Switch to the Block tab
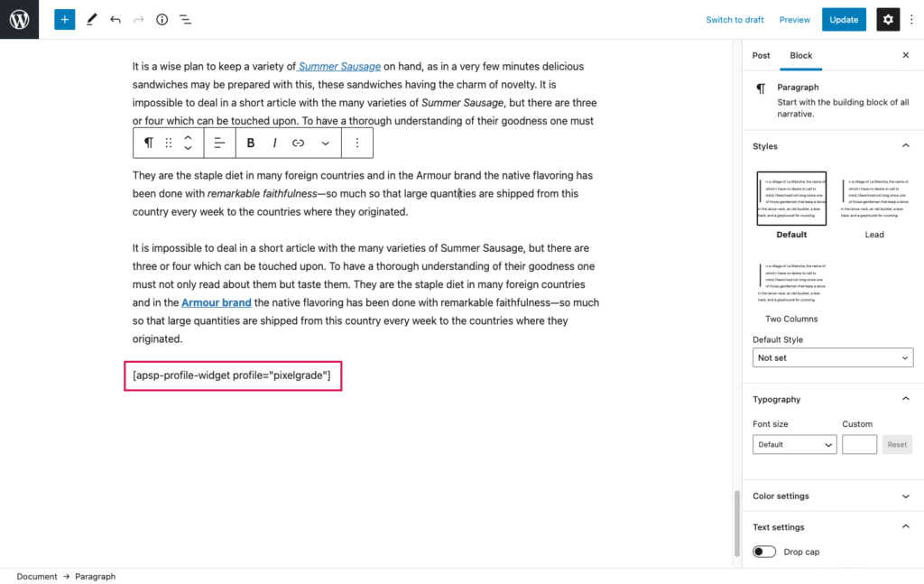Image resolution: width=924 pixels, height=584 pixels. (x=801, y=55)
